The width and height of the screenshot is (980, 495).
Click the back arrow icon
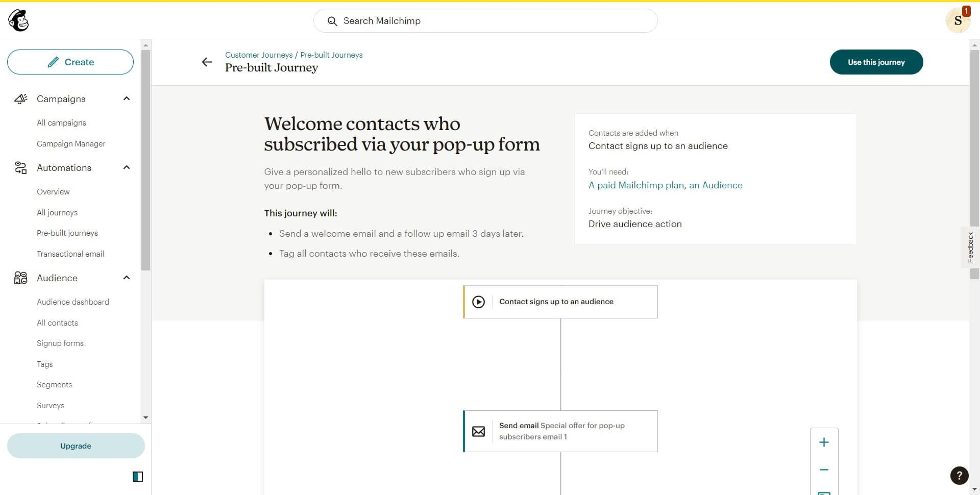pos(207,62)
